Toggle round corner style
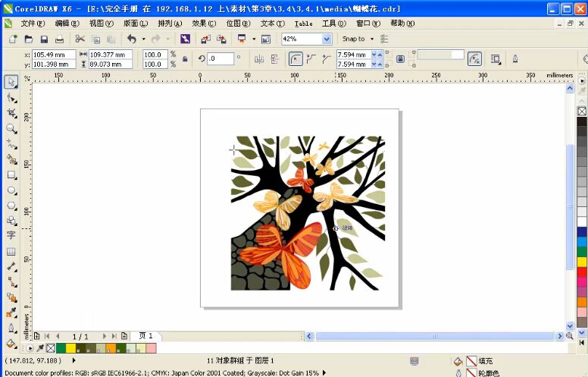The height and width of the screenshot is (377, 588). coord(296,59)
